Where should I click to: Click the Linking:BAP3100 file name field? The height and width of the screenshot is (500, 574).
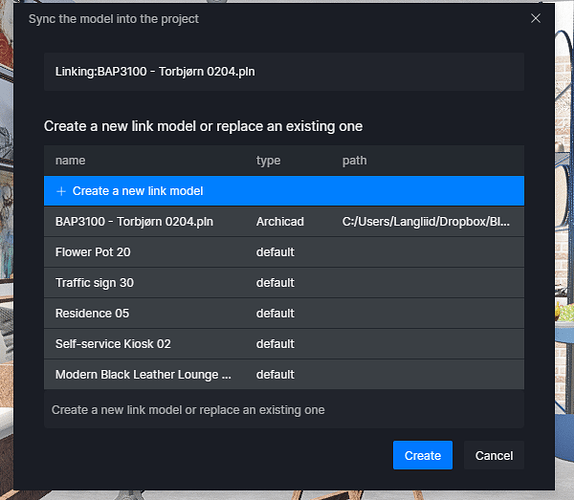tap(284, 72)
